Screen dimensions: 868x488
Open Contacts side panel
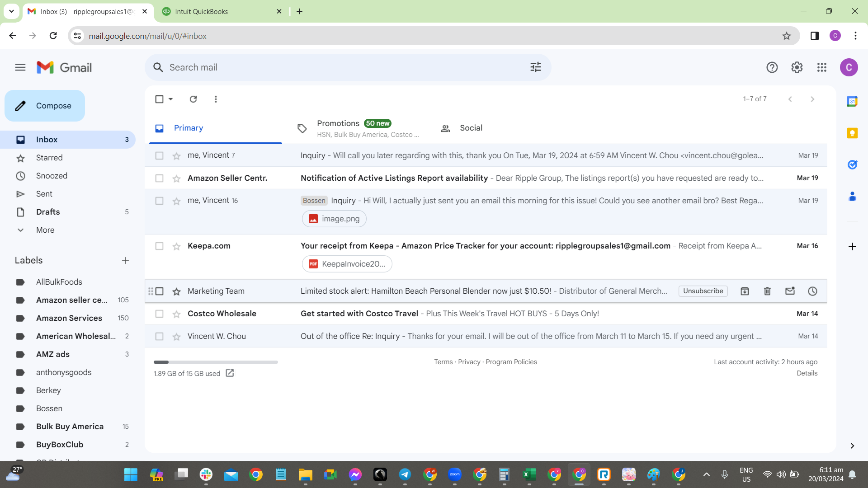[852, 197]
